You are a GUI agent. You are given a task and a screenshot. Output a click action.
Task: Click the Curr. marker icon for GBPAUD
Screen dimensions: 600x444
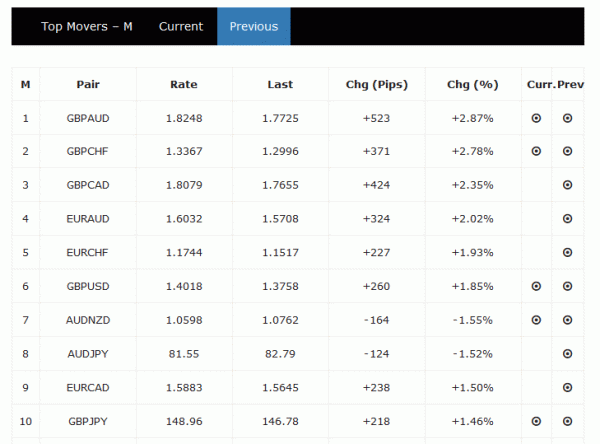(x=536, y=118)
